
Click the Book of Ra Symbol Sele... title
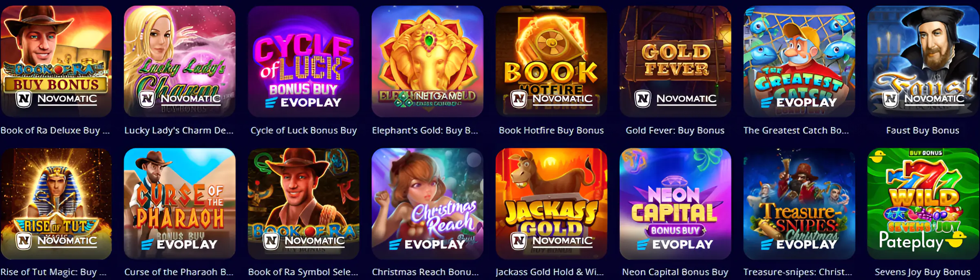(x=303, y=272)
